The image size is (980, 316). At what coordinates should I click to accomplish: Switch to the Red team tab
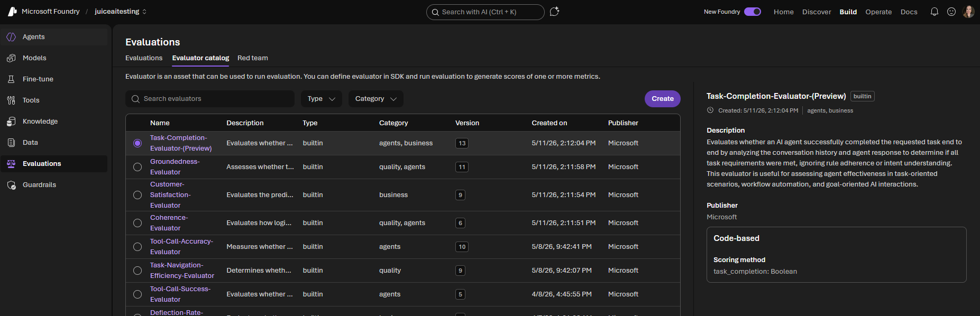253,58
